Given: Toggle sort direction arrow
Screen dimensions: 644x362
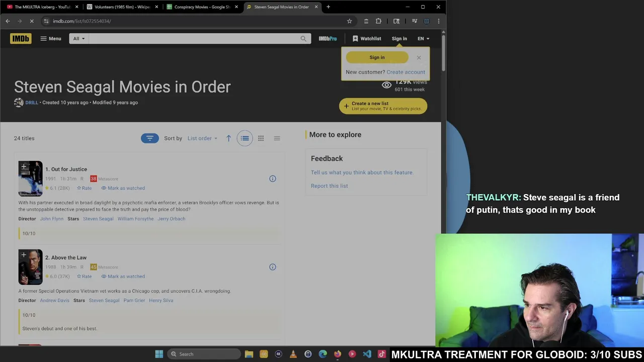Looking at the screenshot, I should click(x=228, y=138).
